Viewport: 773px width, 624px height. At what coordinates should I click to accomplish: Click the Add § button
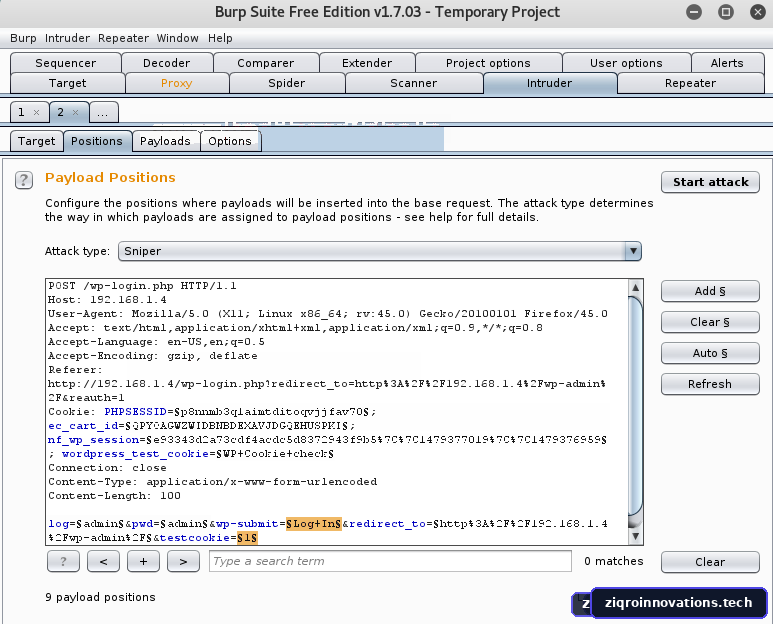tap(710, 291)
